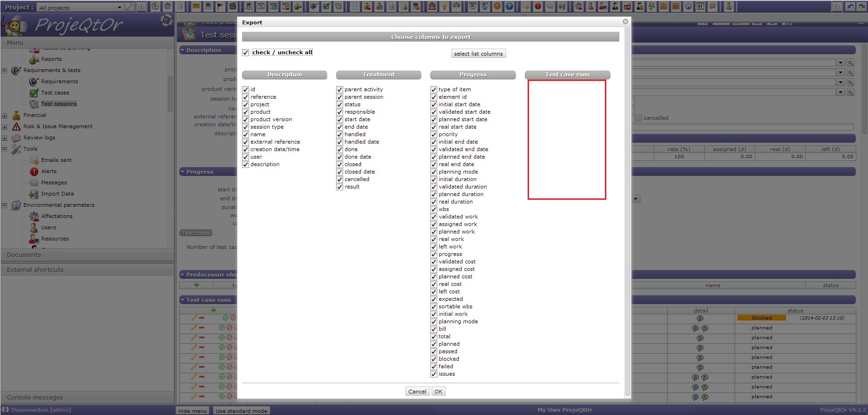
Task: Click the Review logs newspaper icon
Action: (x=16, y=138)
